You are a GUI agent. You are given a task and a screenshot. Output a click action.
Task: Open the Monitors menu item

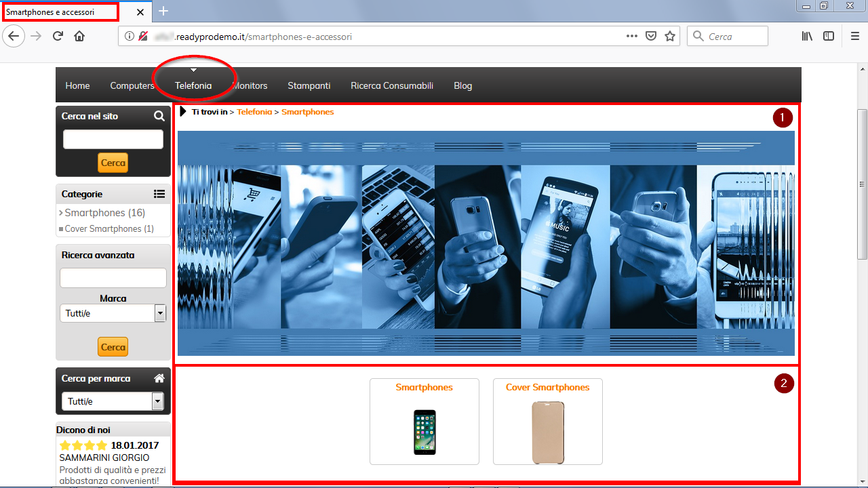pyautogui.click(x=250, y=85)
